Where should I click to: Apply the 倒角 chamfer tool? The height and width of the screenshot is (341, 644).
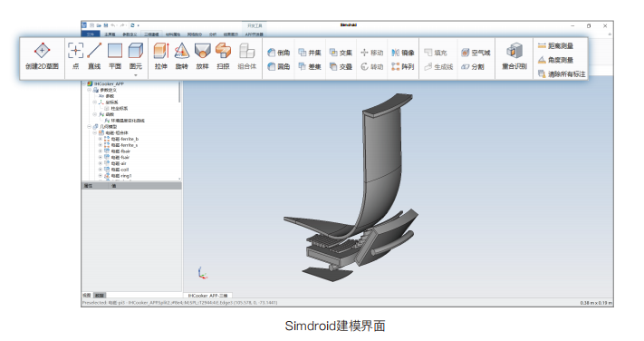coord(279,53)
